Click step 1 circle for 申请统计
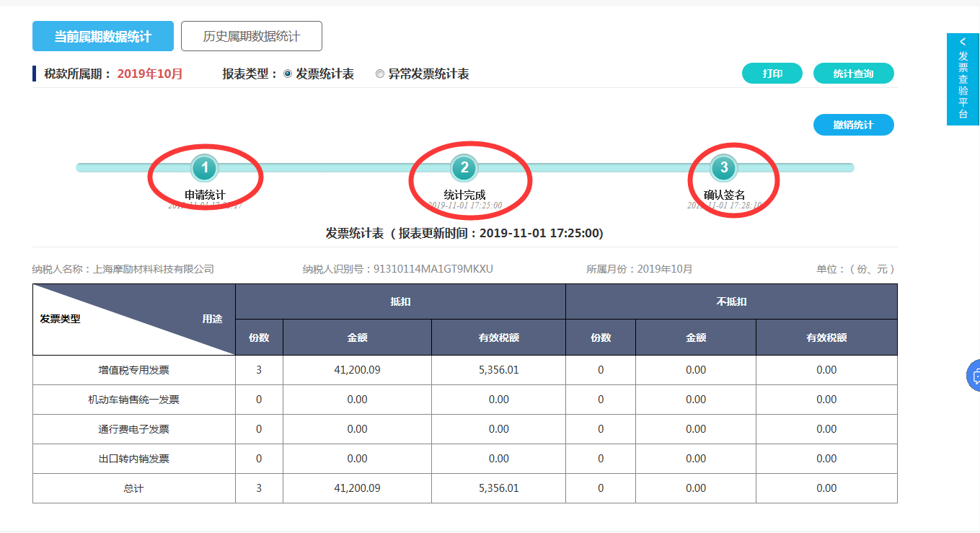 [x=204, y=168]
